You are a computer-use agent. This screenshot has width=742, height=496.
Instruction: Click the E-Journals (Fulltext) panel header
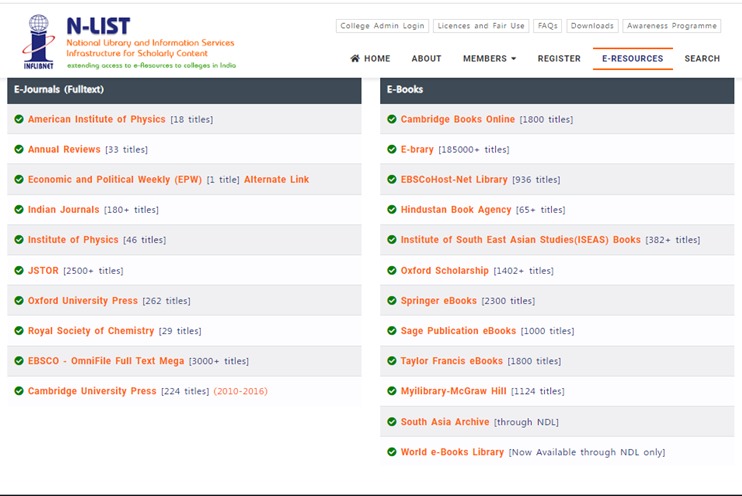184,90
